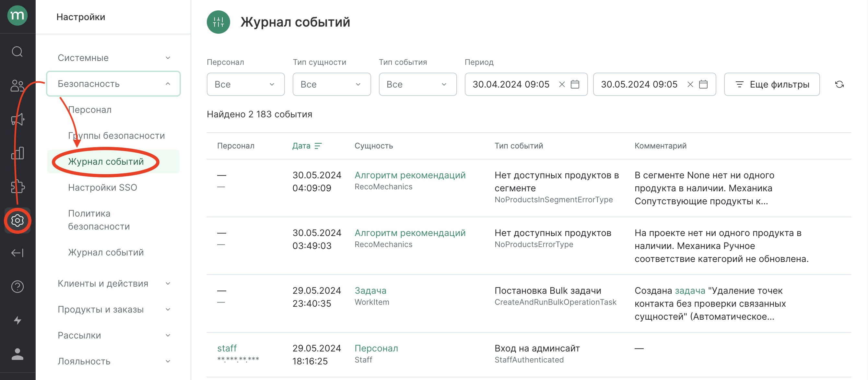Click the Комментарий column header
Image resolution: width=868 pixels, height=380 pixels.
pos(661,146)
